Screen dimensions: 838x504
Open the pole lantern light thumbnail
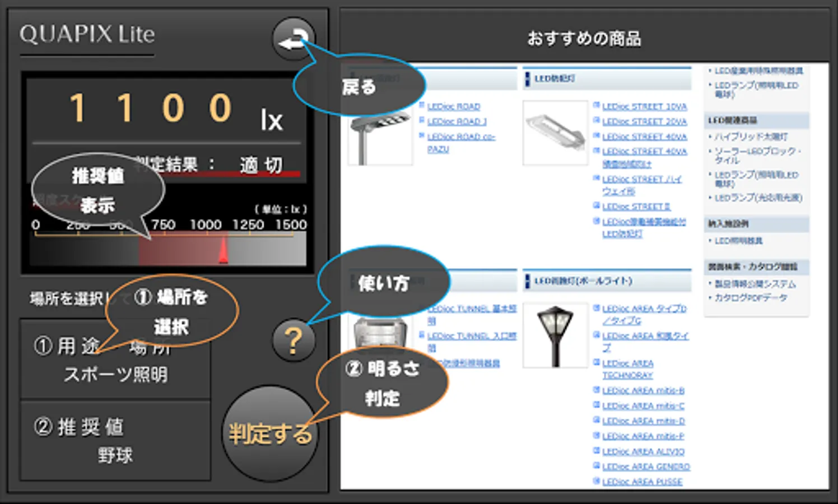(555, 335)
